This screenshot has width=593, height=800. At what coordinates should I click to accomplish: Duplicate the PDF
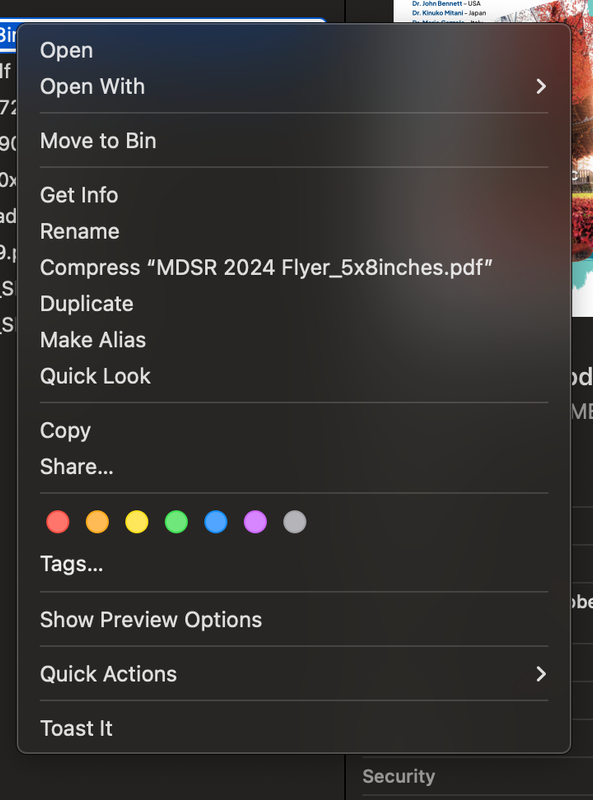tap(86, 303)
